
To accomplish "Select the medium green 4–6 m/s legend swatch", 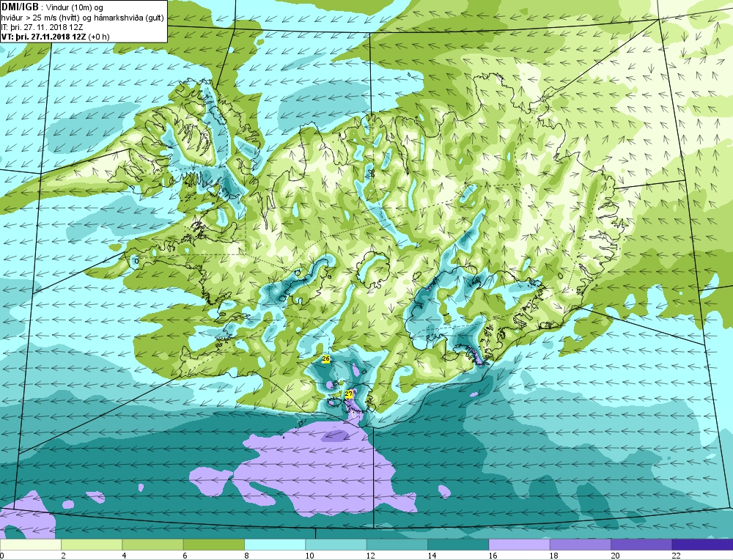I will pos(153,545).
